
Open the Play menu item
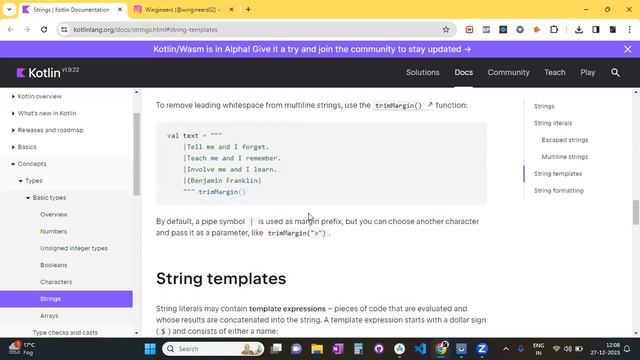pos(587,73)
